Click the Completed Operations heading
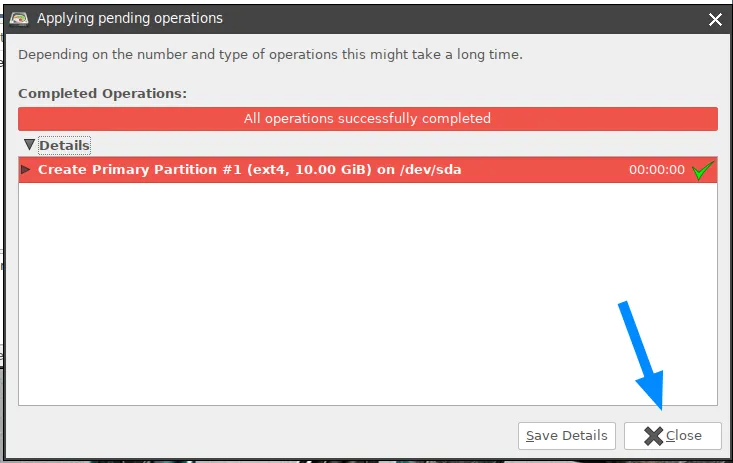This screenshot has width=733, height=463. (102, 94)
